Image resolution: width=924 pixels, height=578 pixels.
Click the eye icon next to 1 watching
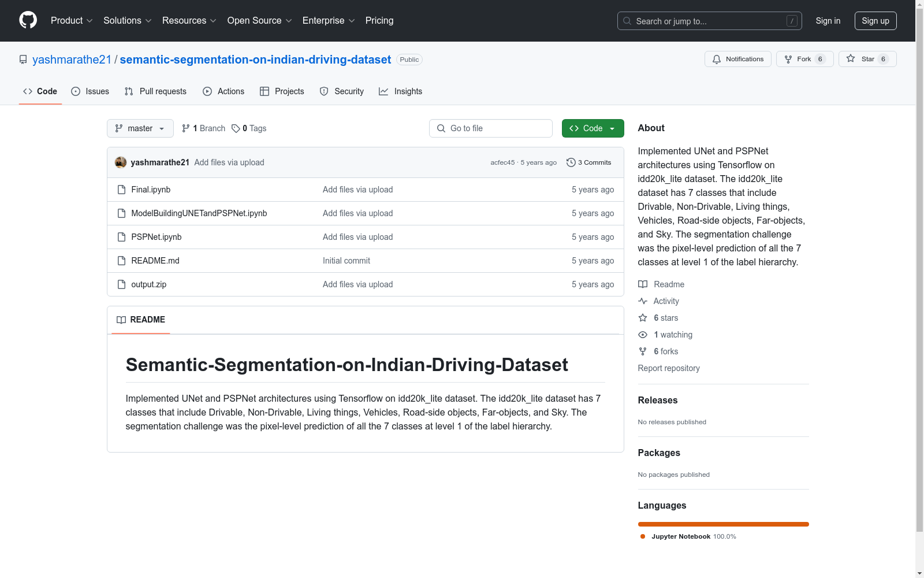(643, 335)
